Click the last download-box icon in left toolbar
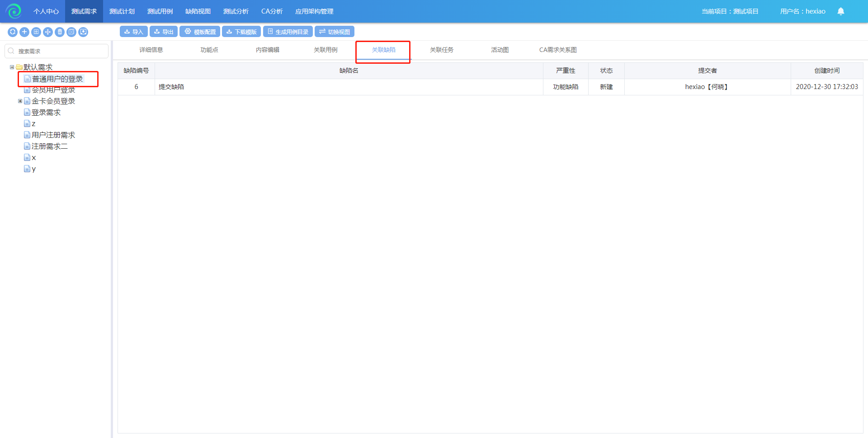 tap(83, 32)
